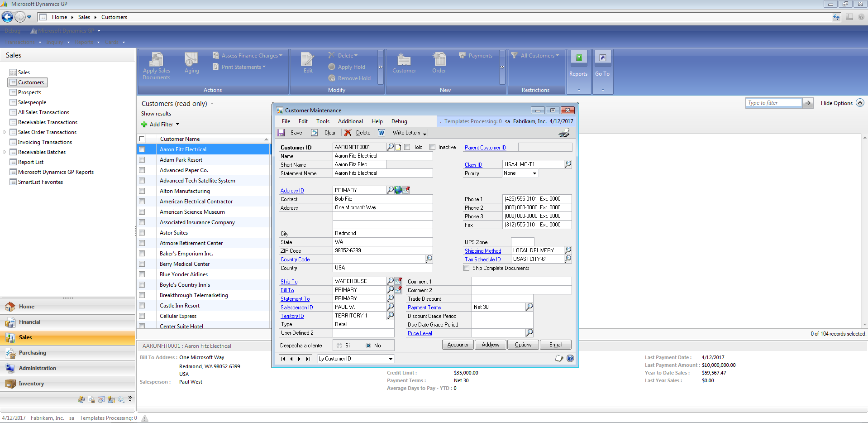
Task: Open the Priority dropdown
Action: click(534, 173)
